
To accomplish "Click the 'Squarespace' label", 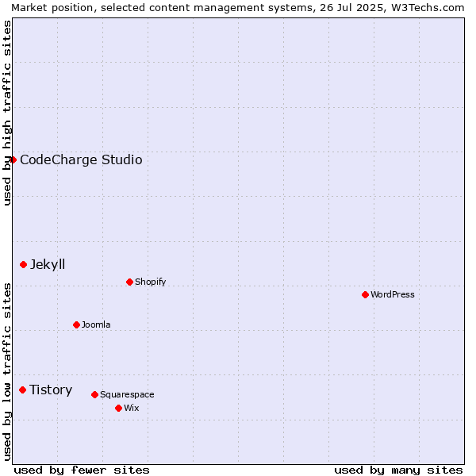I will tap(127, 394).
